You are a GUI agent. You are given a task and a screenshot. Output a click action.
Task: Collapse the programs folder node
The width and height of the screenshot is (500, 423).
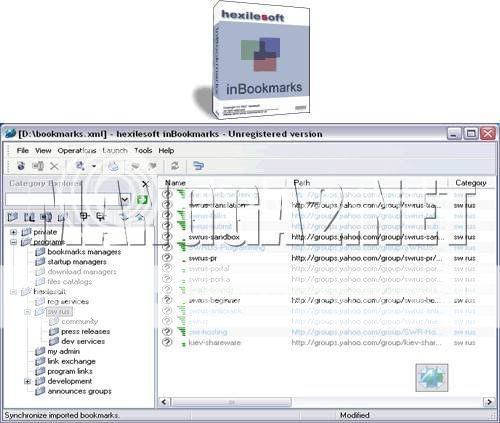pyautogui.click(x=13, y=242)
